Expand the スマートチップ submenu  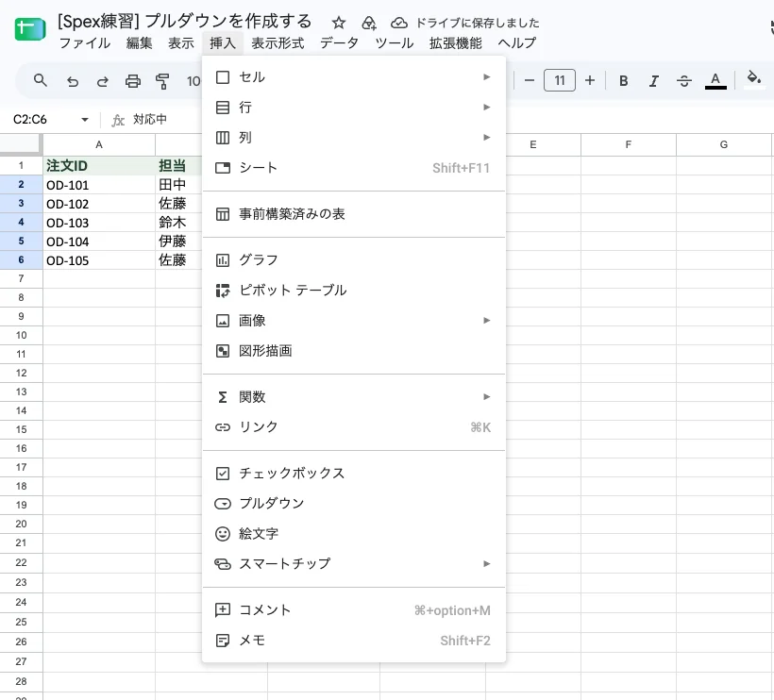click(x=353, y=563)
